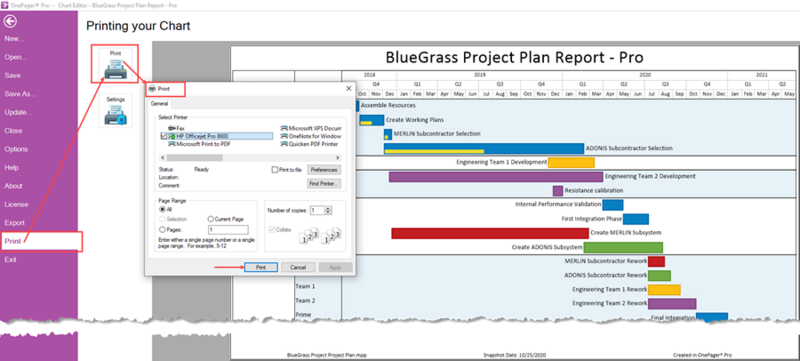800x361 pixels.
Task: Click the First Integration Phase bar
Action: point(636,219)
